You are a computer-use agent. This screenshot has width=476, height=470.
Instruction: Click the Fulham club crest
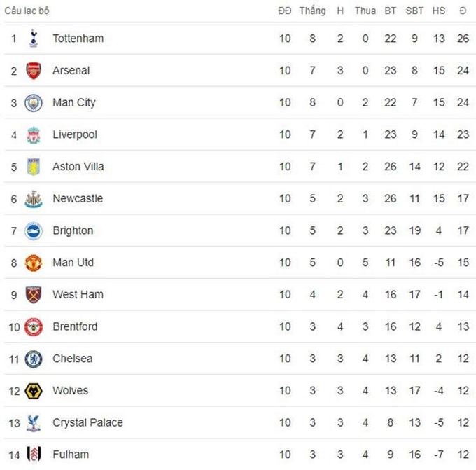34,455
